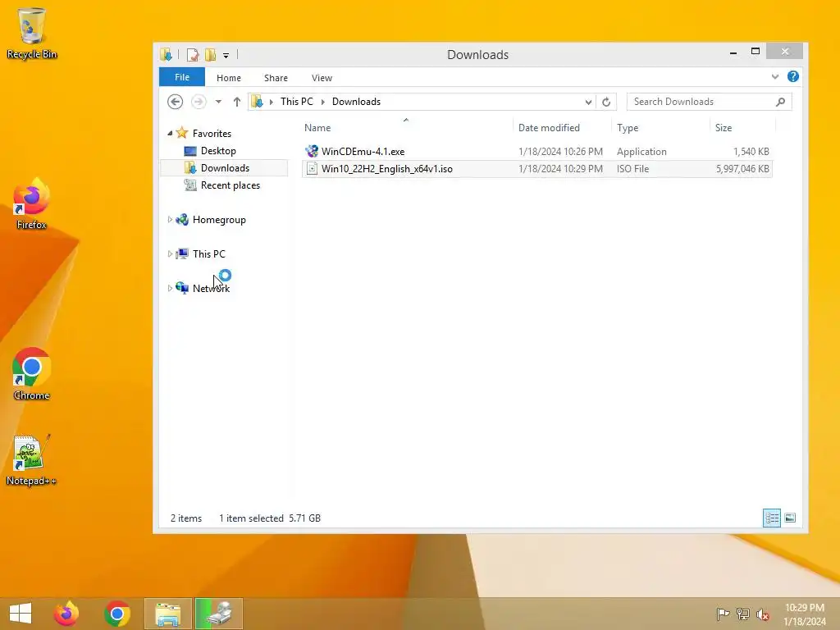Open the muted volume tray icon

[763, 614]
